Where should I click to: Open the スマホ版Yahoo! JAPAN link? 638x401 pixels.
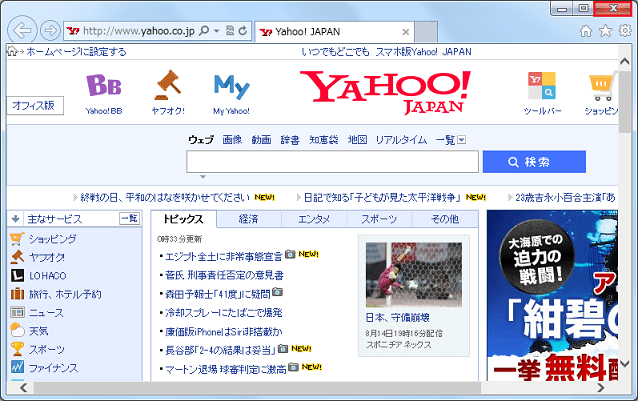click(423, 52)
